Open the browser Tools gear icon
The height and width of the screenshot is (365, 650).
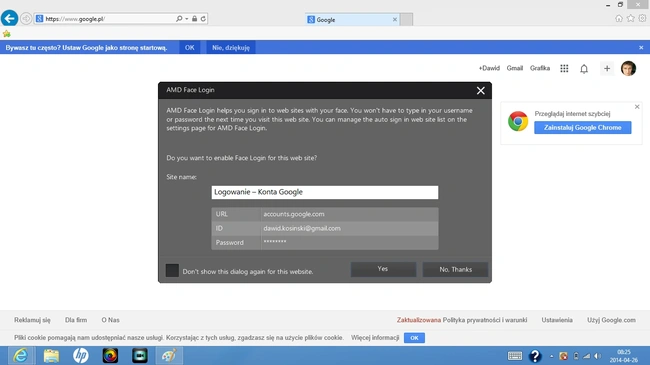(x=642, y=18)
